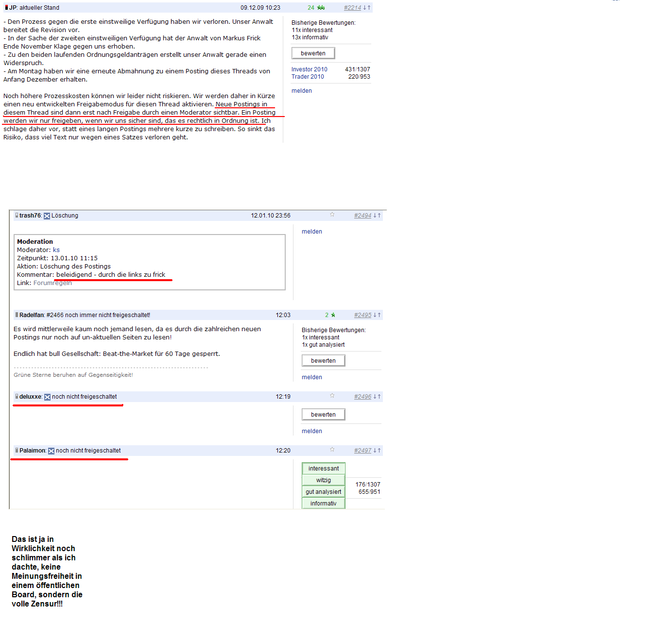Viewport: 672px width, 639px height.
Task: Click the up/down arrows next to #2214
Action: click(x=367, y=8)
